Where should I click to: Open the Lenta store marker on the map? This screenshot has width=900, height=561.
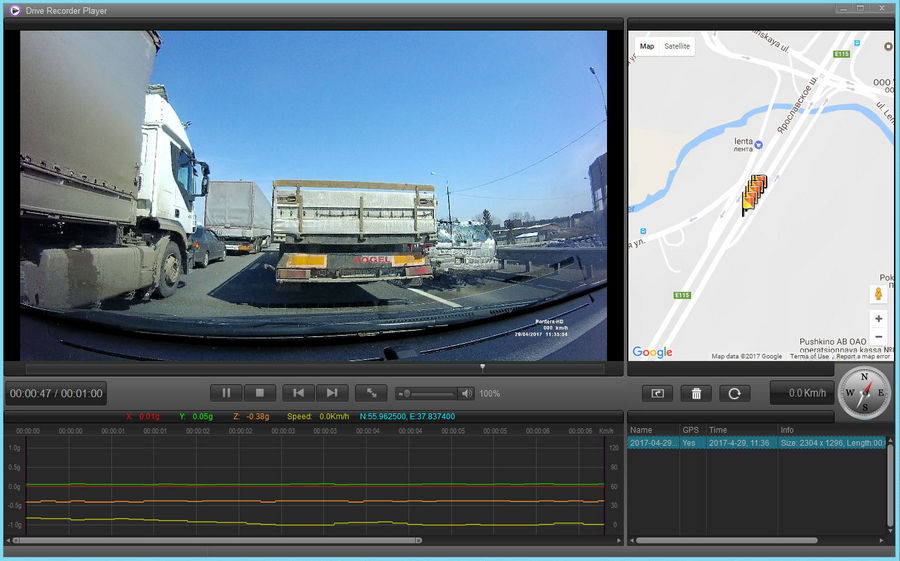click(x=758, y=145)
